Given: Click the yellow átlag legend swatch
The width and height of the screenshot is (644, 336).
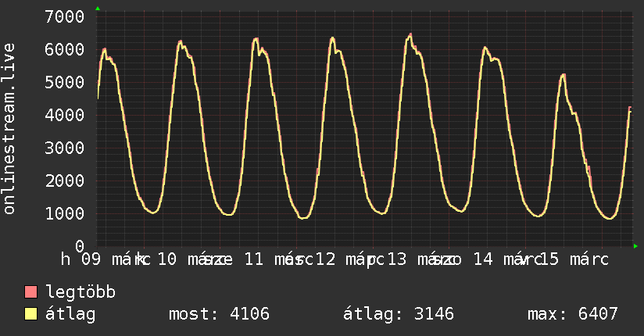Looking at the screenshot, I should [31, 314].
